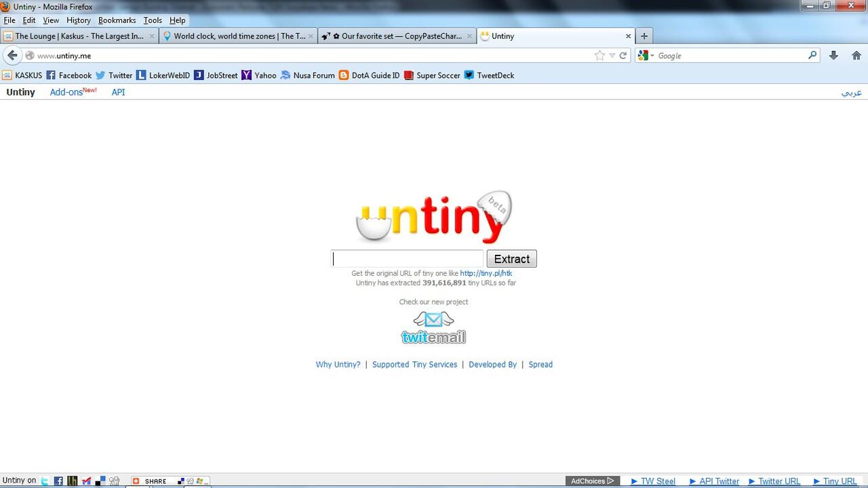
Task: Open the Help menu
Action: coord(177,20)
